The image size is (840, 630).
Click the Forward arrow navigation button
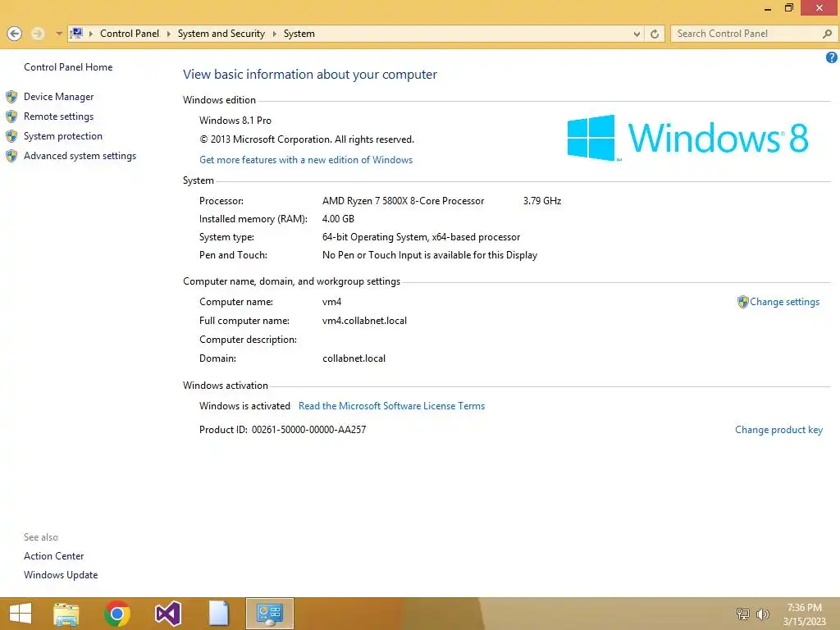click(38, 34)
